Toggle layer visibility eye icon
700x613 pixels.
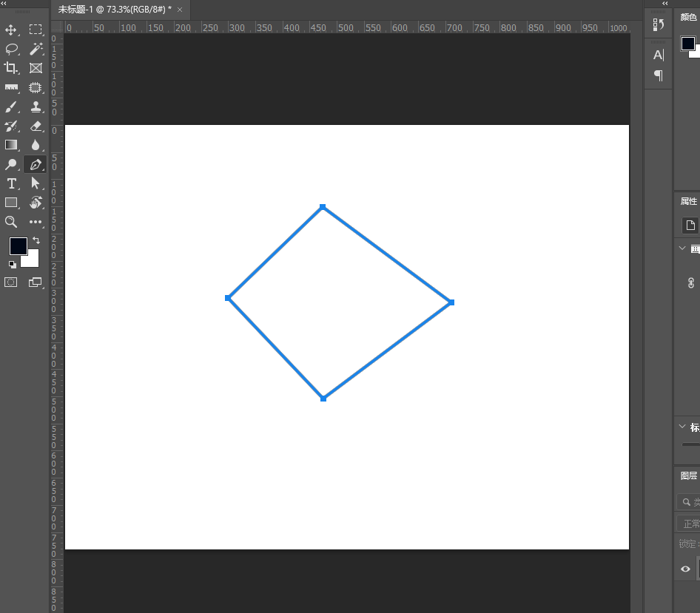[x=685, y=569]
